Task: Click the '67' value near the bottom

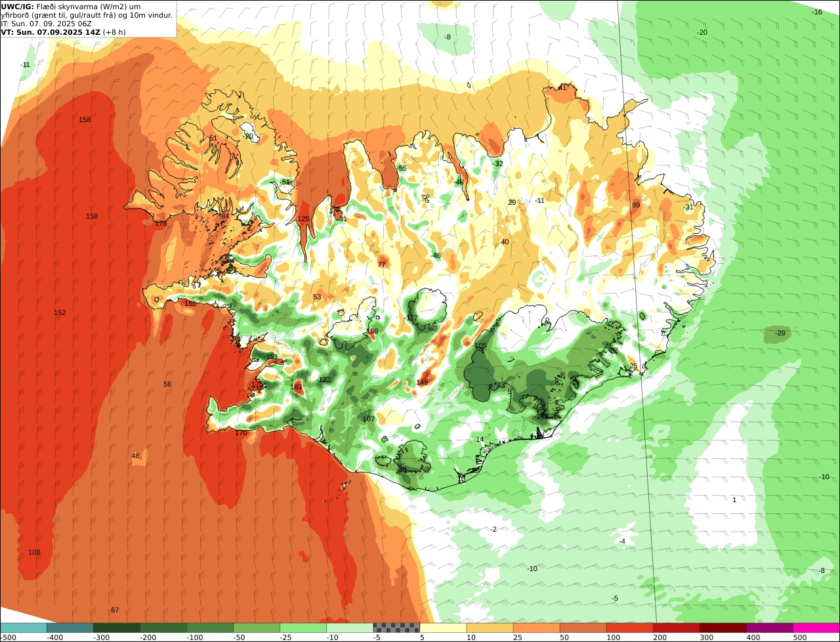Action: pos(115,610)
